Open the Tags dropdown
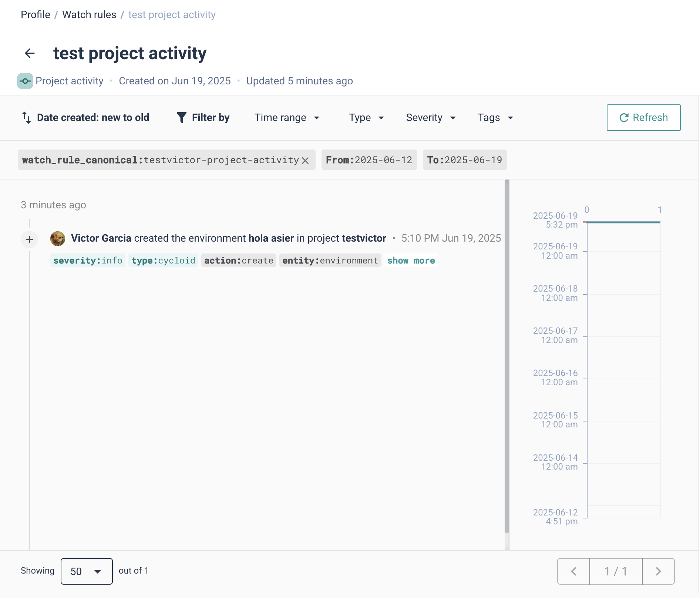The height and width of the screenshot is (598, 700). pos(495,117)
